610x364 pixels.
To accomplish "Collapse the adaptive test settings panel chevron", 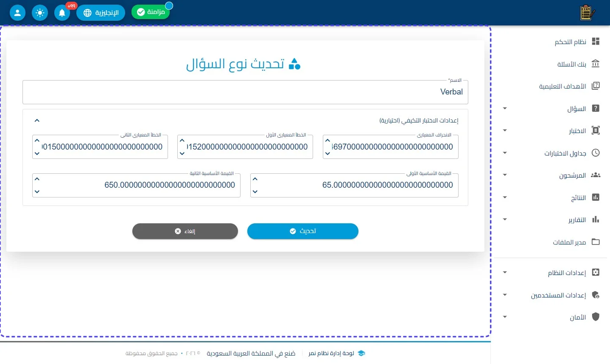I will (37, 121).
